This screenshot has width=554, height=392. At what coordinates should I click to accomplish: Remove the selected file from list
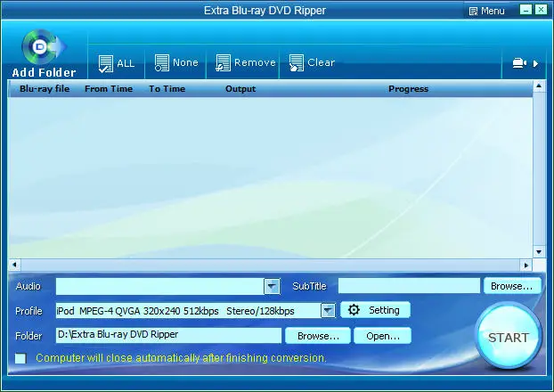[x=245, y=63]
